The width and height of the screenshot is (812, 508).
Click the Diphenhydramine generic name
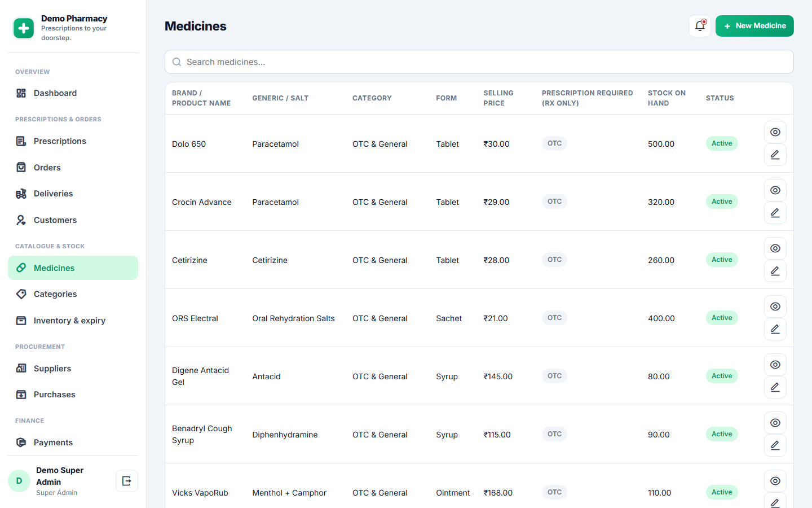point(285,435)
